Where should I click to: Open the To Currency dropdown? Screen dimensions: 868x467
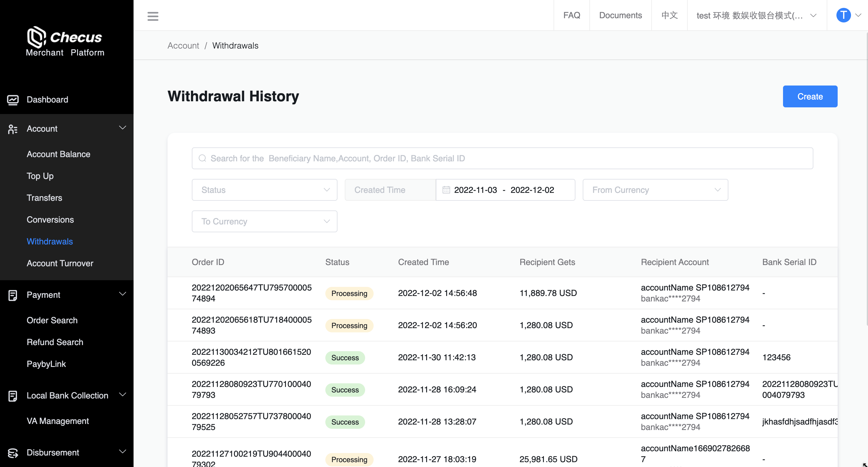tap(264, 221)
